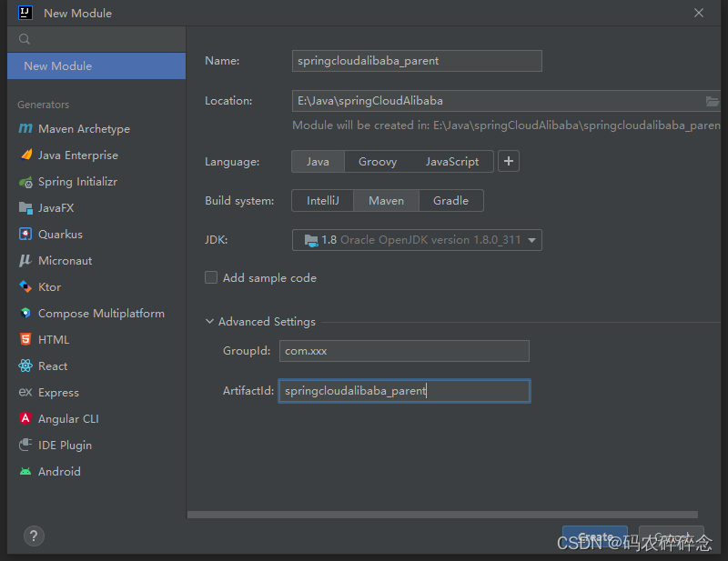Select New Module in the sidebar
728x561 pixels.
(x=96, y=65)
